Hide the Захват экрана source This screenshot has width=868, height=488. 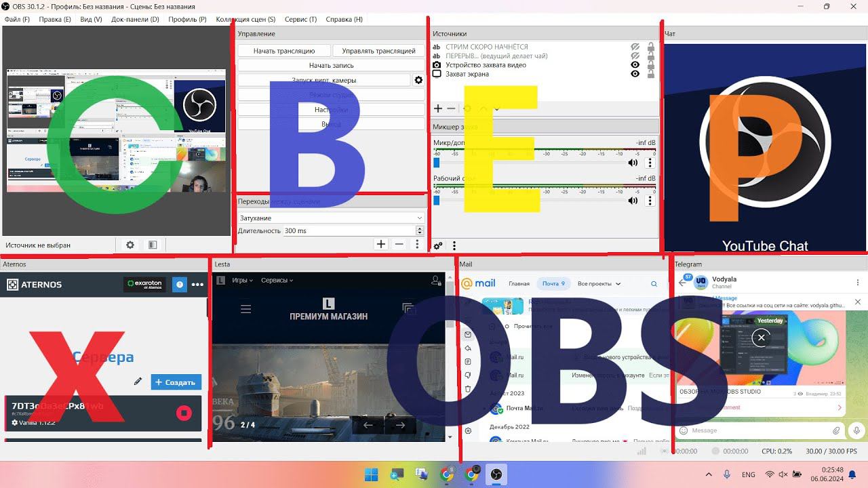[x=635, y=74]
